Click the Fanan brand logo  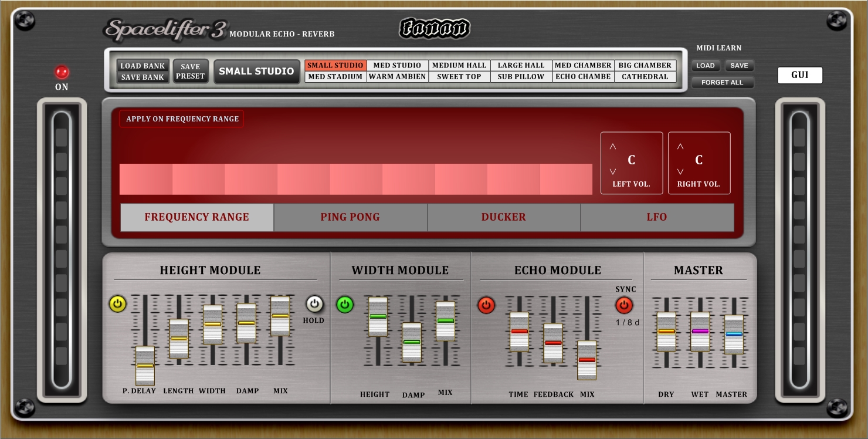[x=434, y=28]
